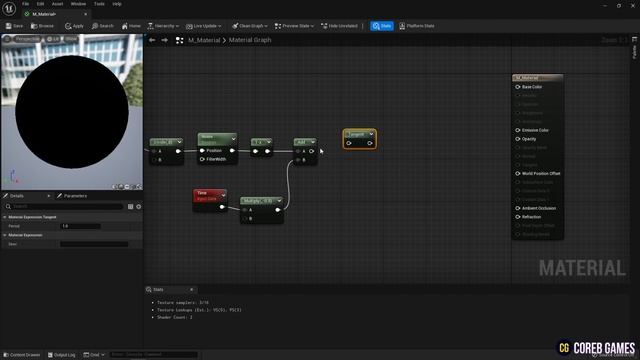Click the Noise node Position pin
The image size is (640, 360).
click(202, 151)
